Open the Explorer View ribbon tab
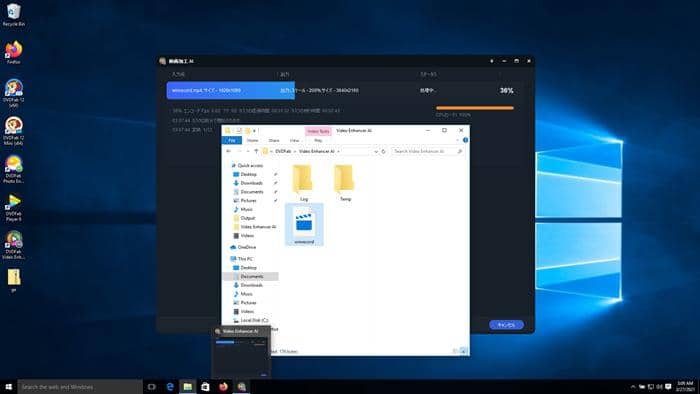The width and height of the screenshot is (700, 394). point(294,141)
